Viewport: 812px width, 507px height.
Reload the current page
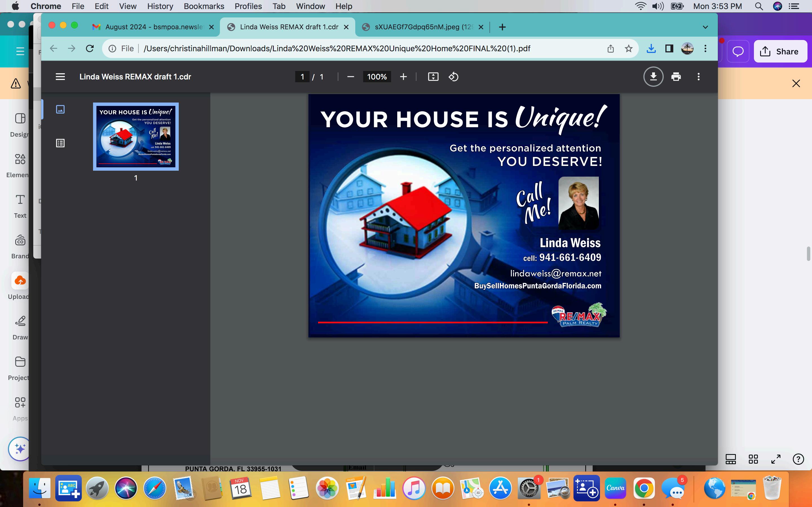(x=90, y=49)
